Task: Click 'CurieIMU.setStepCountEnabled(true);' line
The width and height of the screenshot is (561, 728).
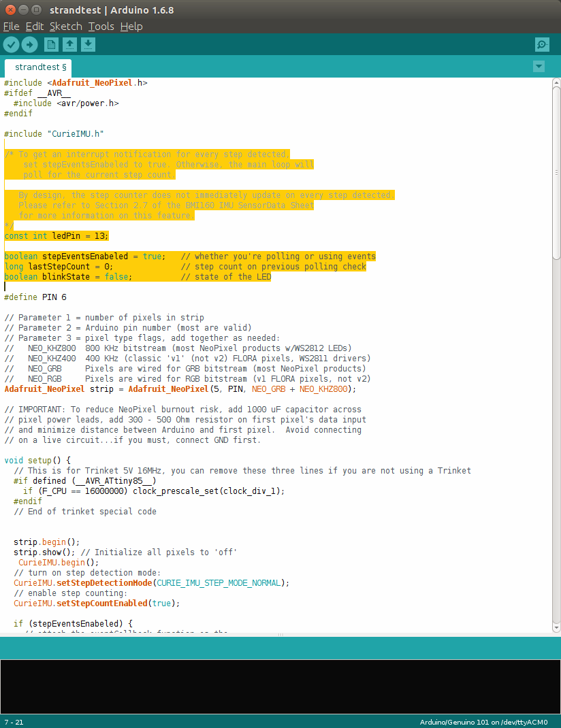Action: tap(97, 603)
